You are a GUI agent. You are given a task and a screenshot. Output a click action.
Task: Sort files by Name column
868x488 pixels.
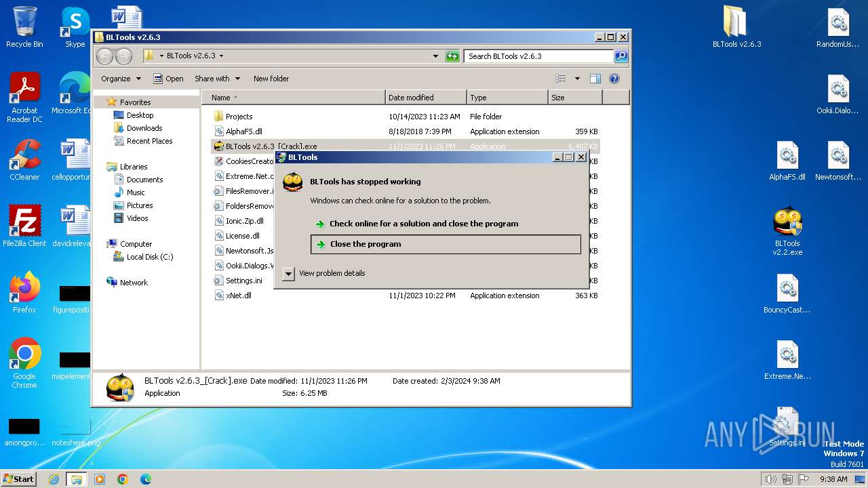[294, 98]
